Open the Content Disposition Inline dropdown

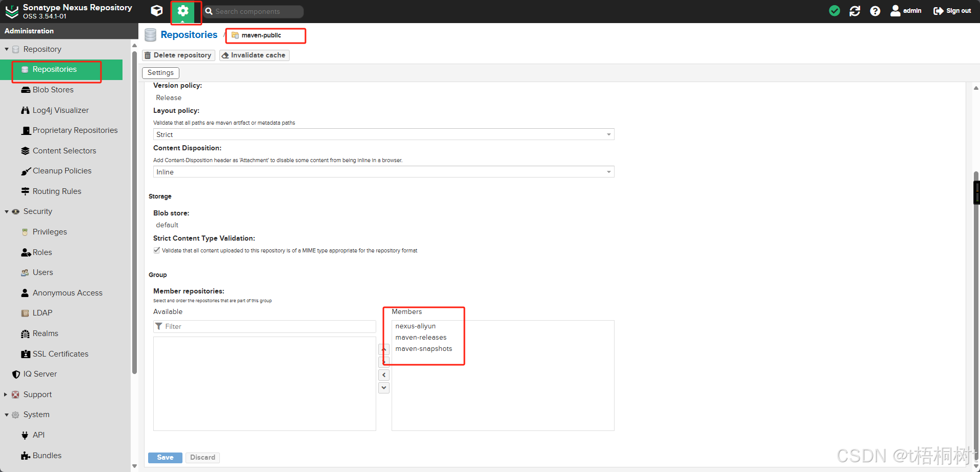click(383, 172)
